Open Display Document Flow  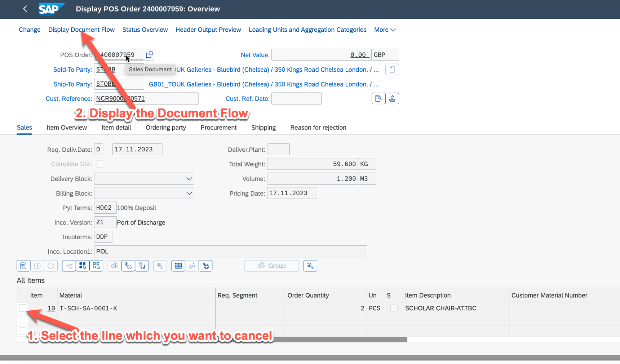[81, 30]
